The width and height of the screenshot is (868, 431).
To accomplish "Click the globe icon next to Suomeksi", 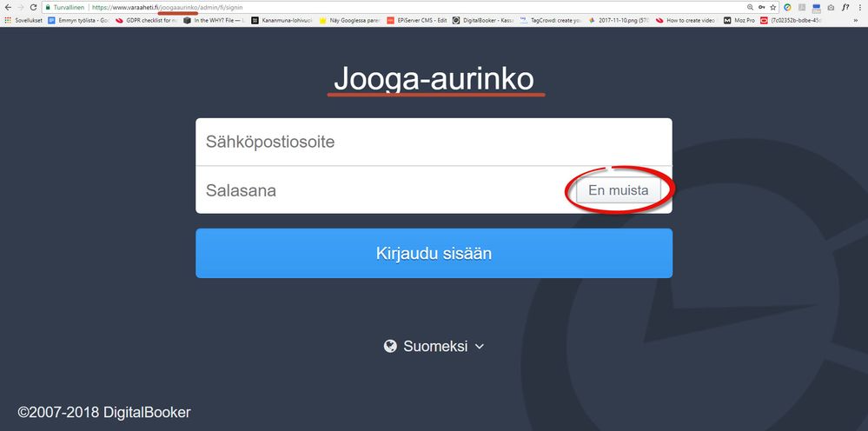I will 390,347.
